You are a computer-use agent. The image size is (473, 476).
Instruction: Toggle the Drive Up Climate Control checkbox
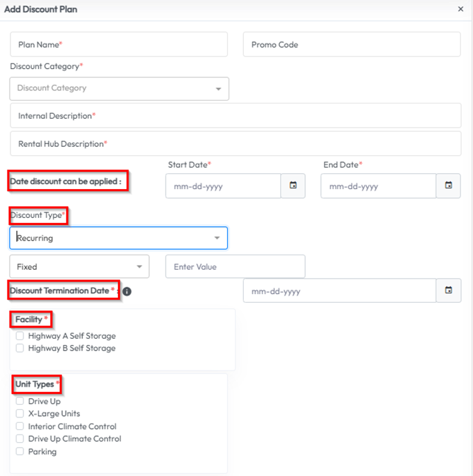pyautogui.click(x=20, y=439)
